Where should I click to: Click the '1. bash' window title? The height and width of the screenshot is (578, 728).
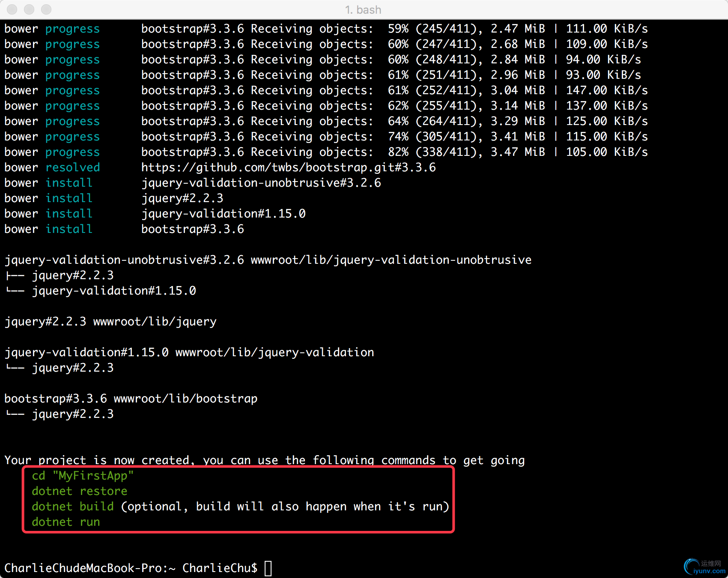coord(363,9)
